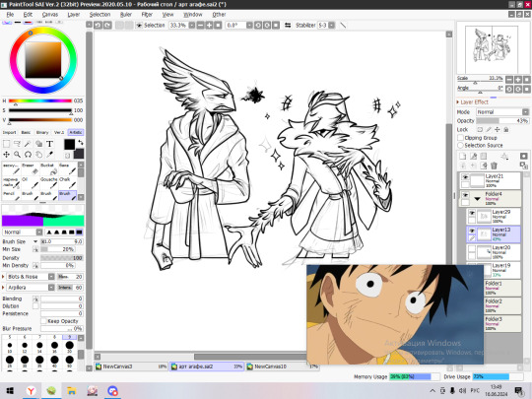Image resolution: width=532 pixels, height=399 pixels.
Task: Select the Rotate view tool
Action: (28, 155)
